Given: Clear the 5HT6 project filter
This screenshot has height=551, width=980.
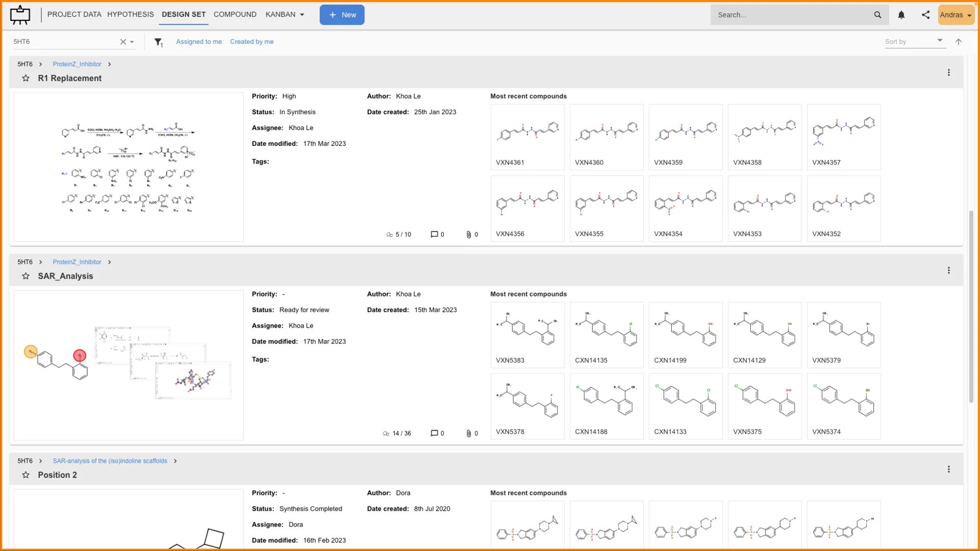Looking at the screenshot, I should click(123, 42).
